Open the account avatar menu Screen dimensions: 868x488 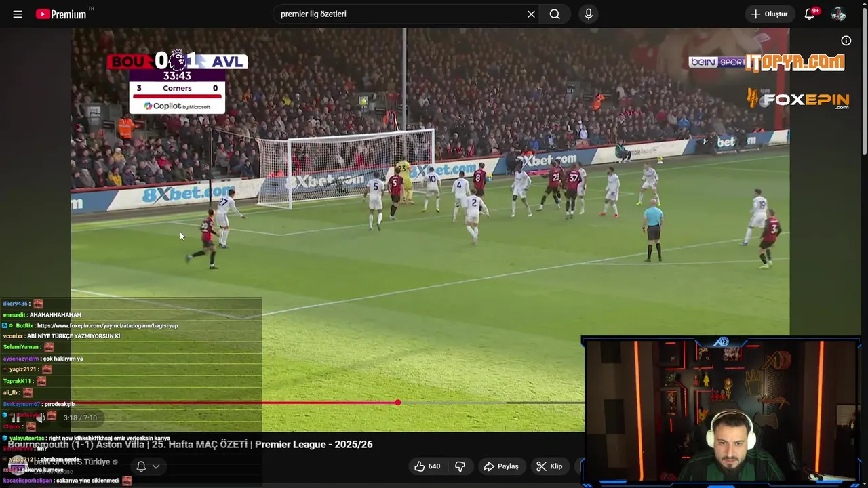[x=838, y=14]
